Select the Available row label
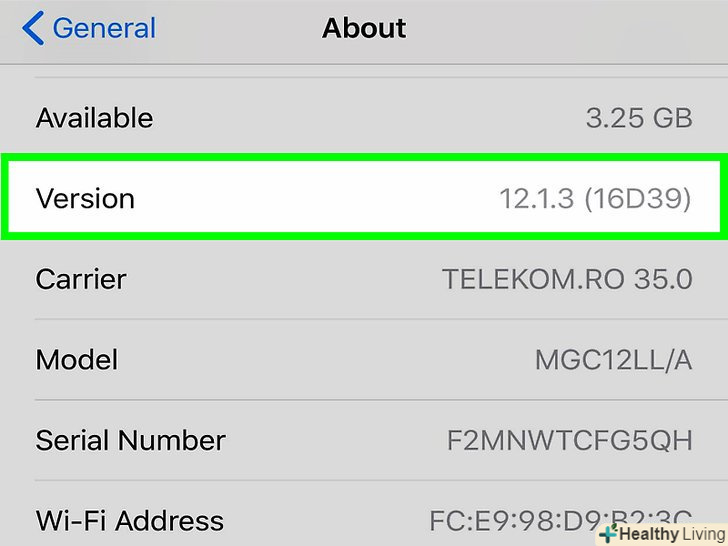728x546 pixels. point(94,118)
